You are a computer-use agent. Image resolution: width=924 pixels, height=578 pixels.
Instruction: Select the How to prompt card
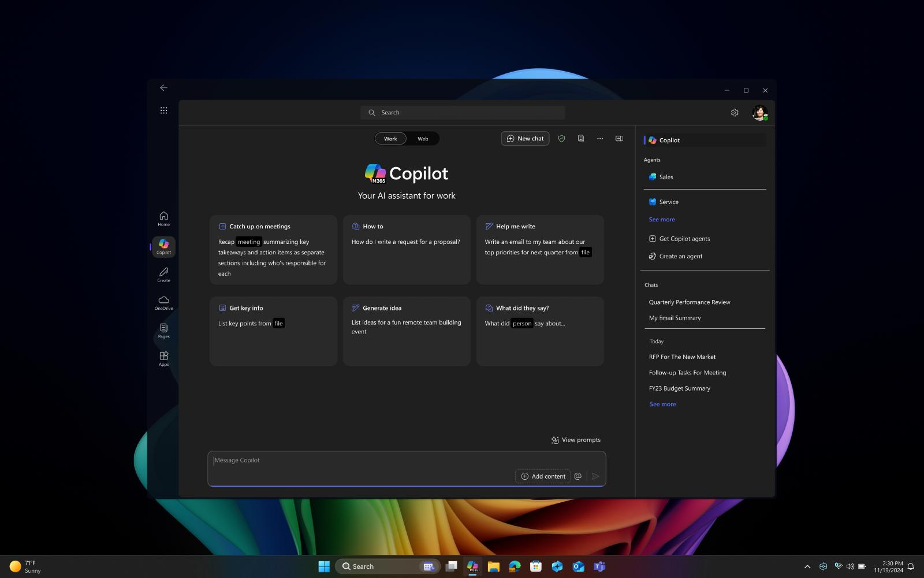407,250
